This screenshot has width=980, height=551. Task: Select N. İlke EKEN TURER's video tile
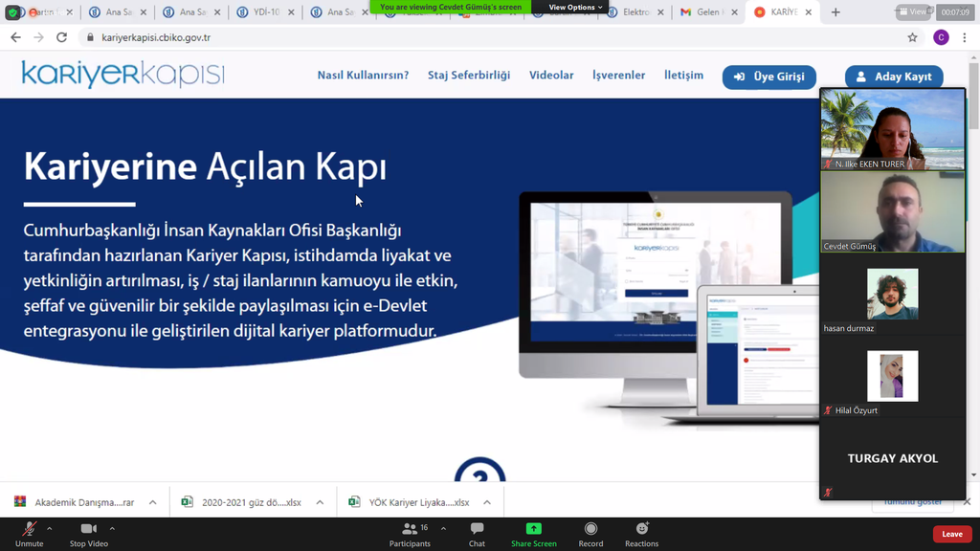893,129
